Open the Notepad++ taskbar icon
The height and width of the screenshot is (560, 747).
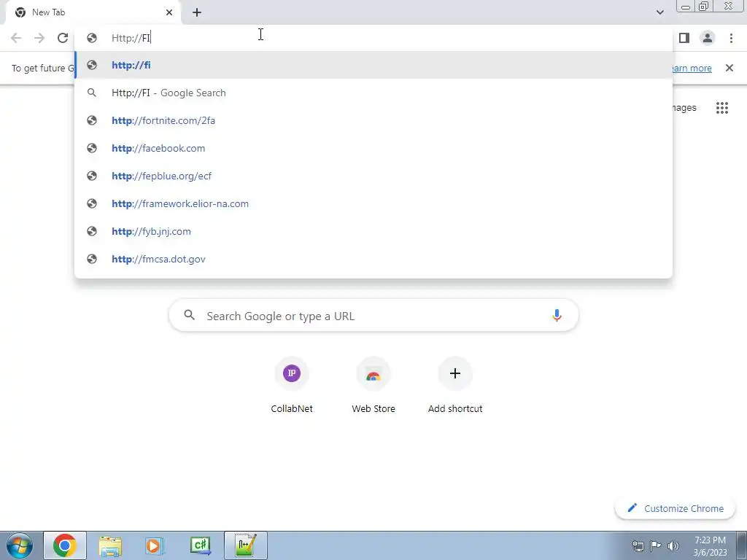point(246,545)
